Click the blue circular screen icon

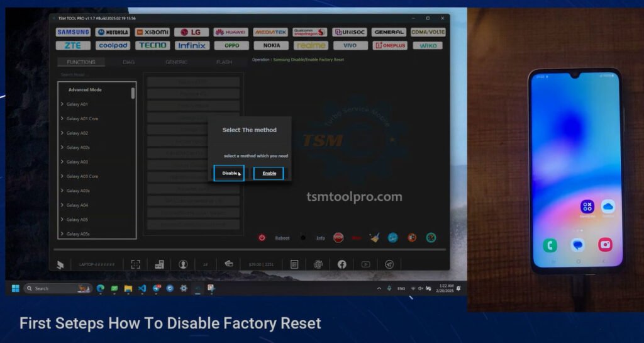(392, 237)
